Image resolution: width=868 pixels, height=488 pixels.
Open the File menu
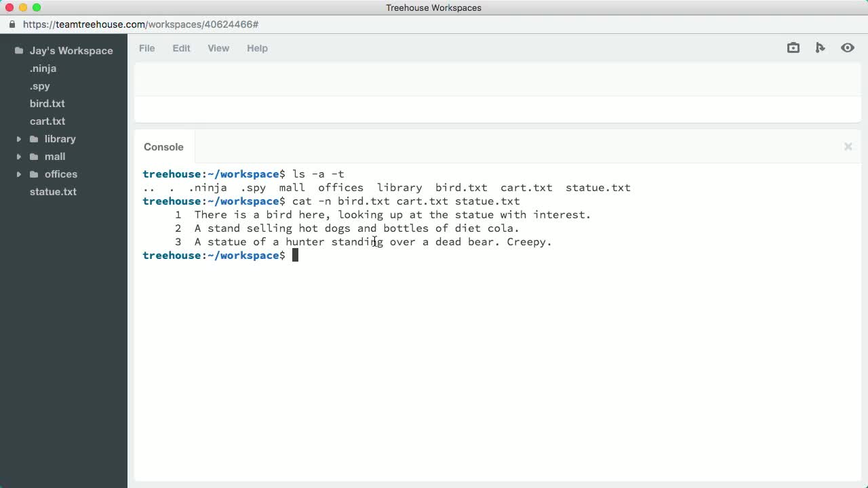[x=146, y=48]
